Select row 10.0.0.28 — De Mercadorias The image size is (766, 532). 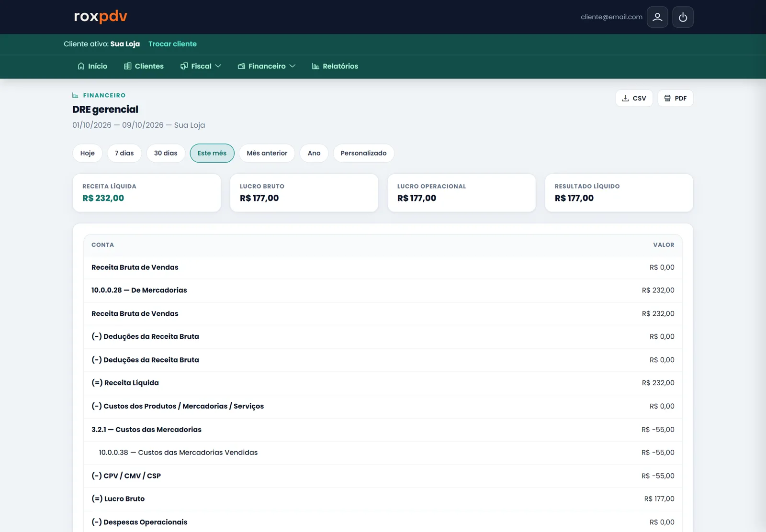pyautogui.click(x=383, y=290)
